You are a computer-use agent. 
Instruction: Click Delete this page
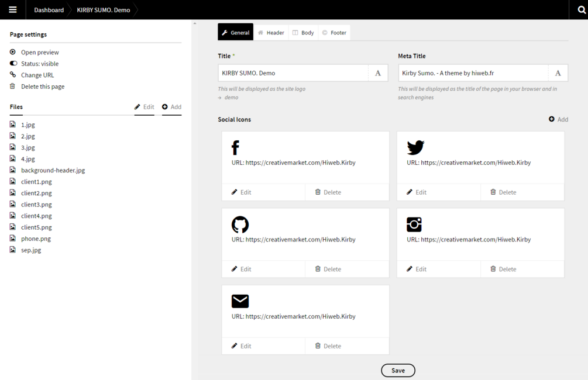pyautogui.click(x=42, y=87)
